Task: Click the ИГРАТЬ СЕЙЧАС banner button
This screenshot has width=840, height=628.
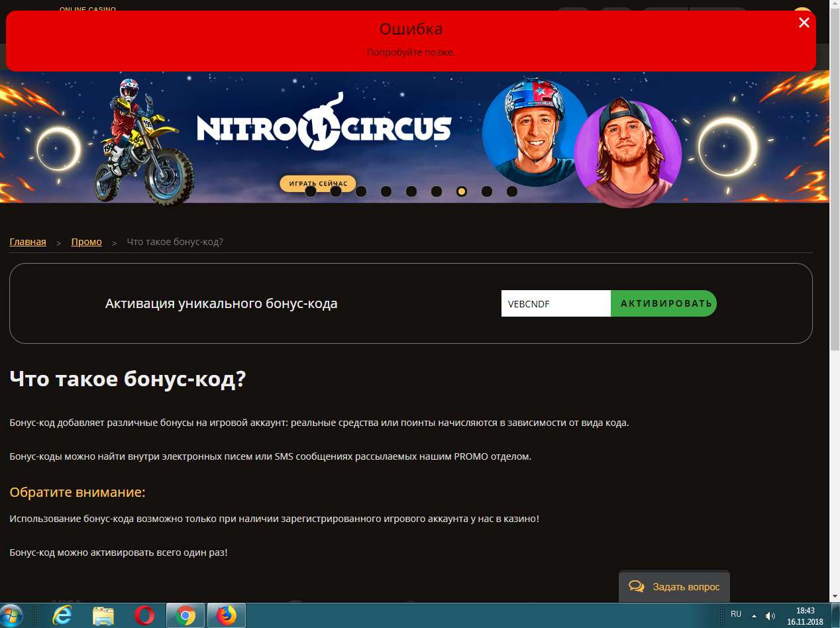Action: click(x=318, y=183)
